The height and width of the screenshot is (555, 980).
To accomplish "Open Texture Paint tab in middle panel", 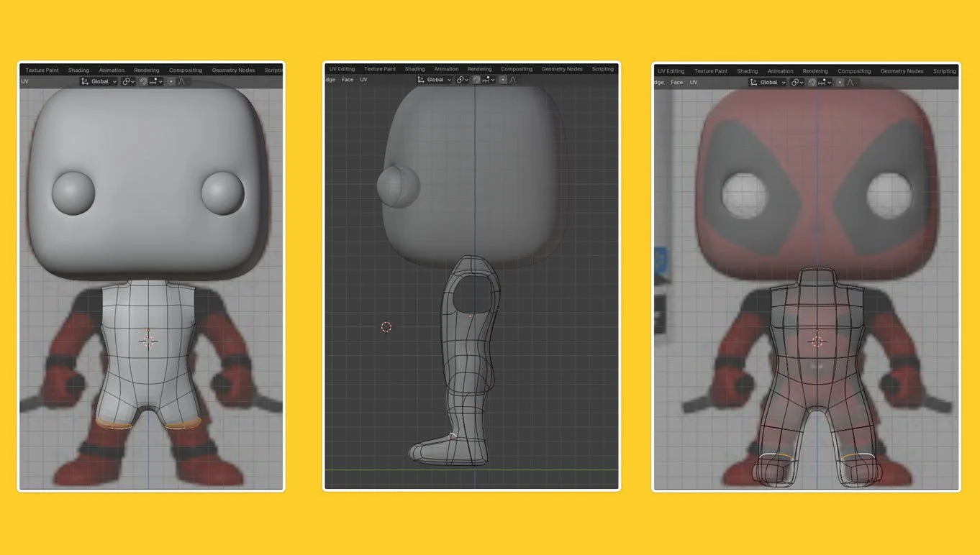I will tap(380, 69).
